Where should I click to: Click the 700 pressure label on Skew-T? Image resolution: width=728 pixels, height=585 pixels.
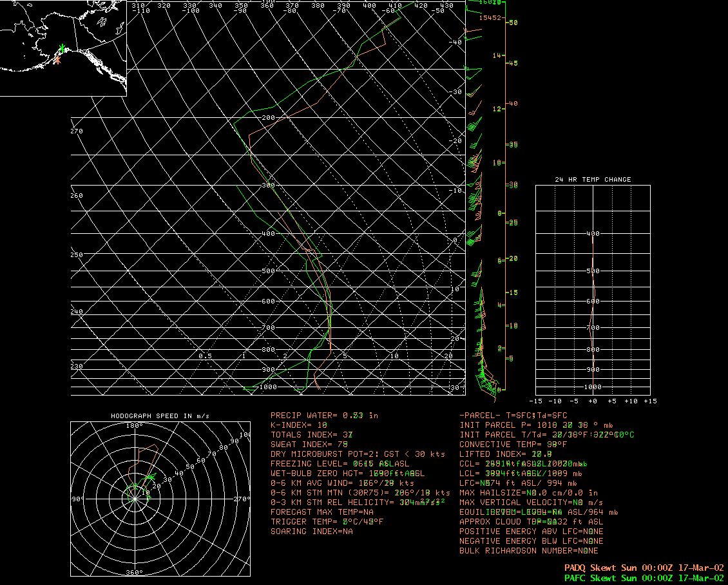coord(269,327)
